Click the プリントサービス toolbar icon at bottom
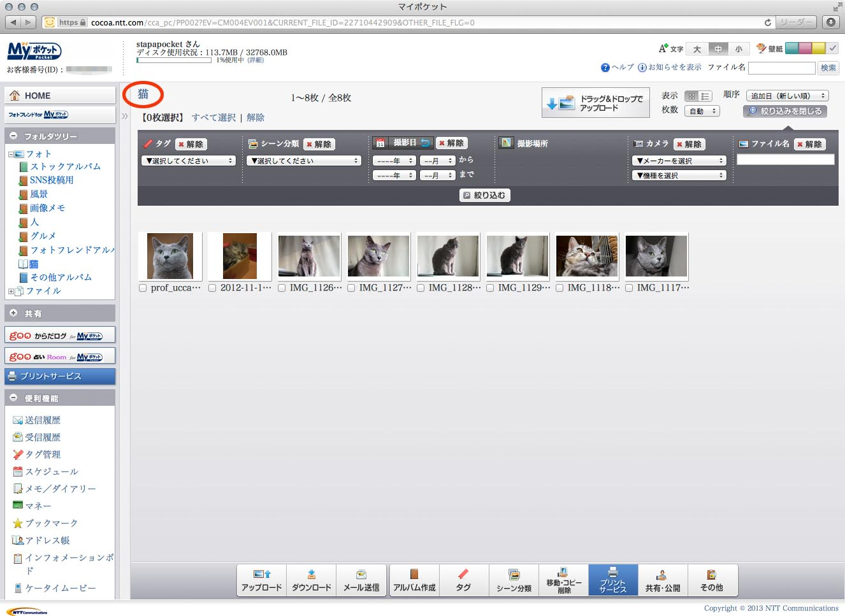 tap(613, 571)
